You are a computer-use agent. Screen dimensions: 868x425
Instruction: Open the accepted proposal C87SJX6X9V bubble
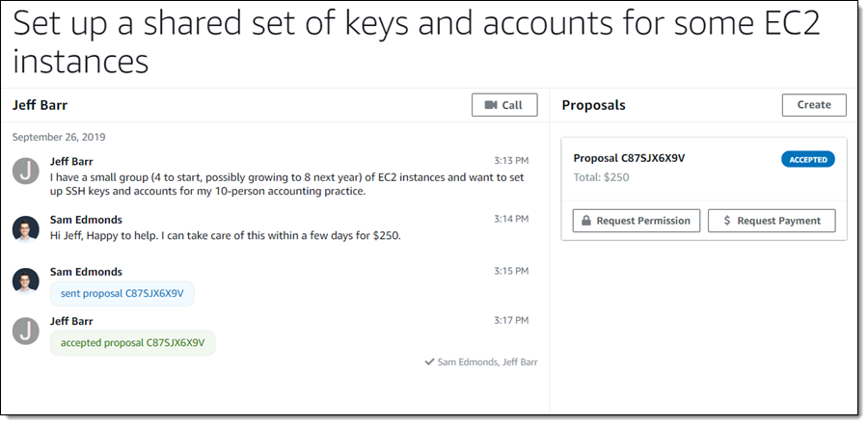coord(132,342)
